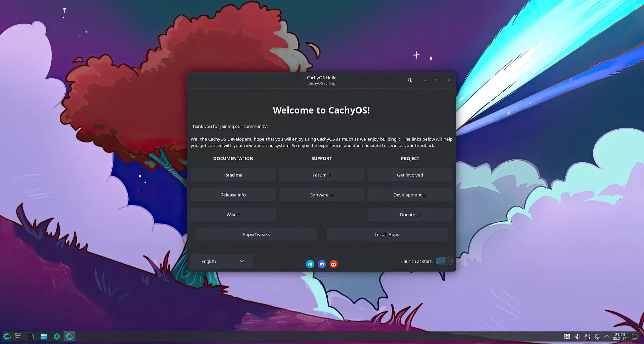Launch the CachyOS Hello app from the taskbar
The height and width of the screenshot is (344, 644).
(x=69, y=336)
